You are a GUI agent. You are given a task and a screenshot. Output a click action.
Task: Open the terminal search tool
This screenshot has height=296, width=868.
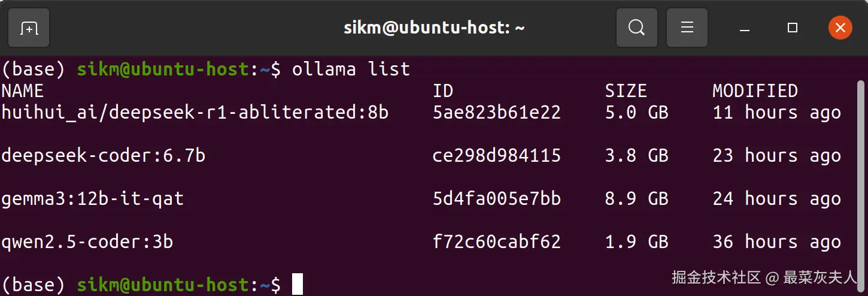point(637,28)
